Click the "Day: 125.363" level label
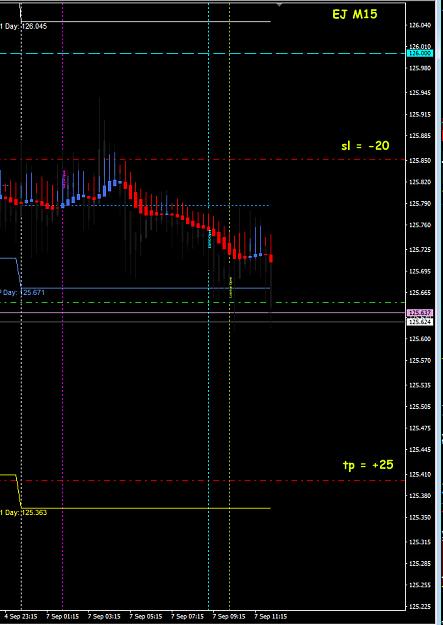This screenshot has height=625, width=443. (24, 513)
